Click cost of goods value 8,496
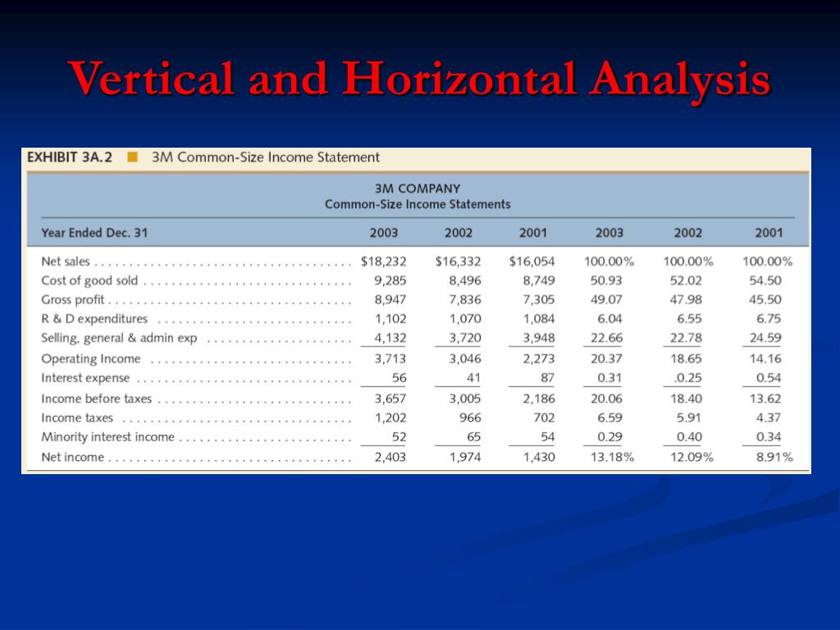 (x=465, y=281)
